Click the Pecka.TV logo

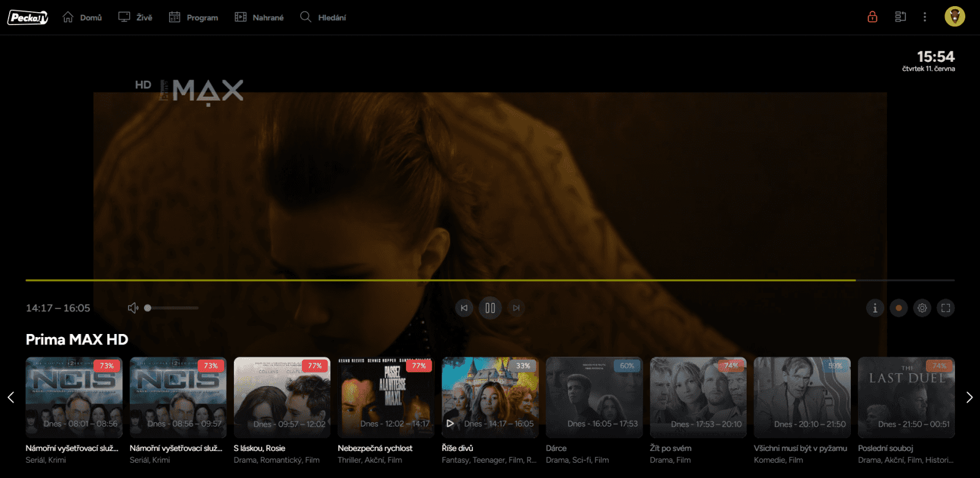point(28,18)
